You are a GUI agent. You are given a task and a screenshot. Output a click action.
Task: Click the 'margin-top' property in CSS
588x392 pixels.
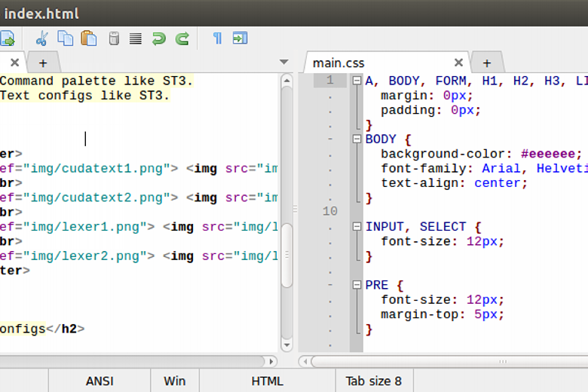420,314
